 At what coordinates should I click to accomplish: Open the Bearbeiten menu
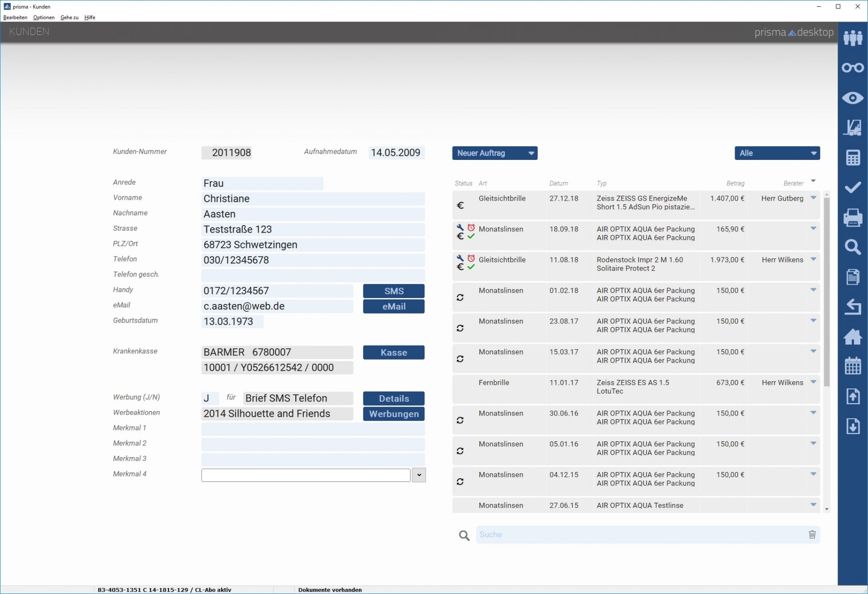15,18
